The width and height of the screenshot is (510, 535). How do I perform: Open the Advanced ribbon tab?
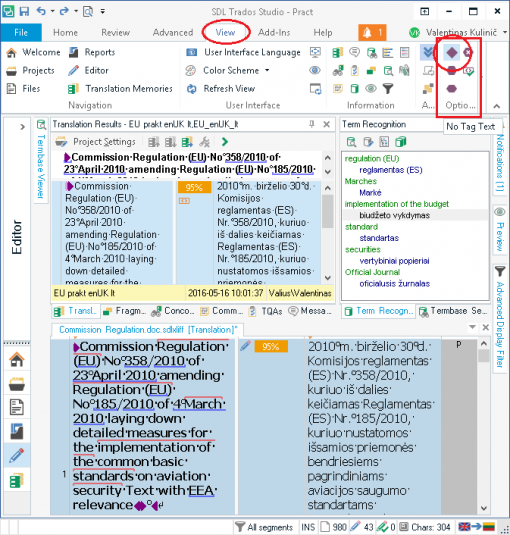click(173, 32)
